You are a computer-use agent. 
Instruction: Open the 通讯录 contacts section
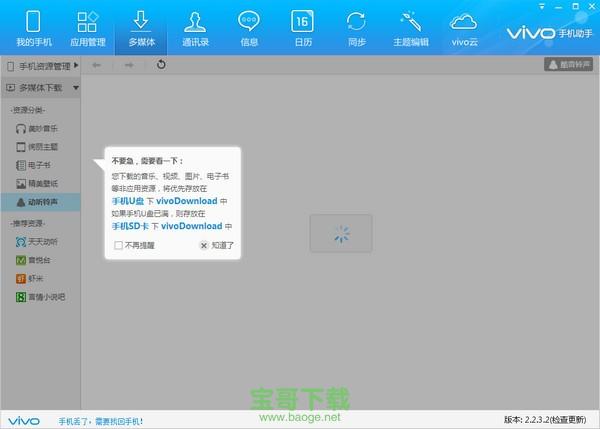pyautogui.click(x=195, y=29)
